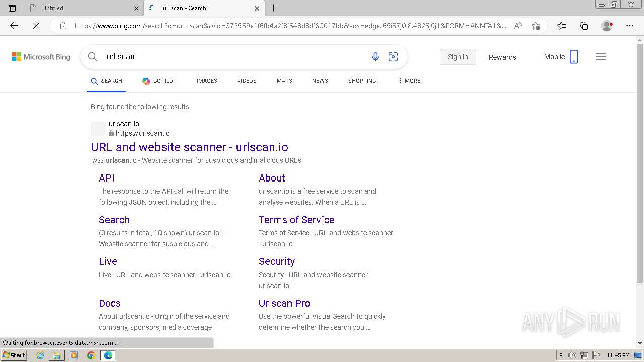The height and width of the screenshot is (362, 644).
Task: Open media player from taskbar
Action: coord(74,355)
